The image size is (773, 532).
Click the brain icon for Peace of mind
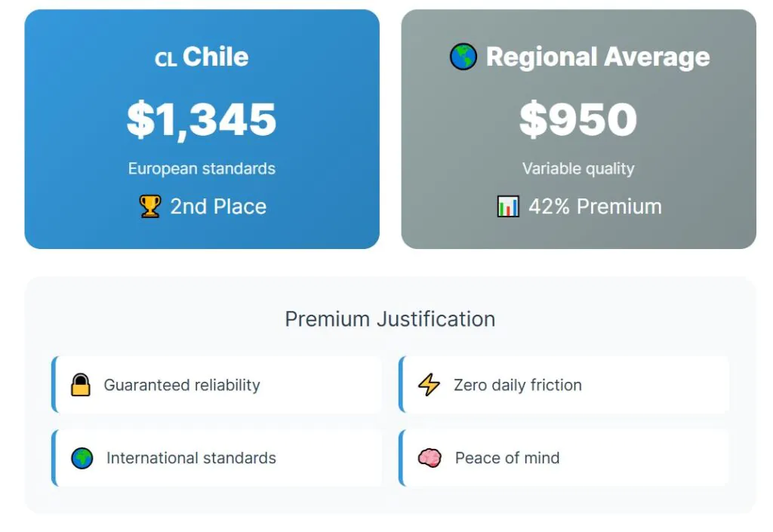[430, 458]
